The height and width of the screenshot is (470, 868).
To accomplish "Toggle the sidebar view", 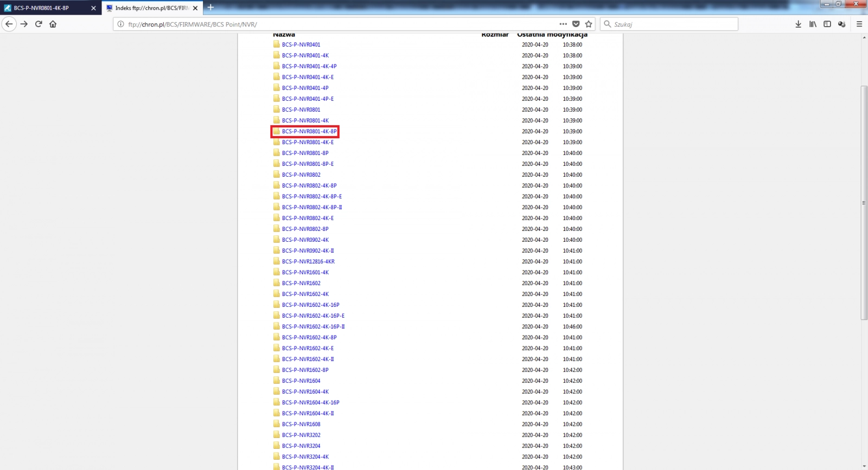I will coord(827,24).
